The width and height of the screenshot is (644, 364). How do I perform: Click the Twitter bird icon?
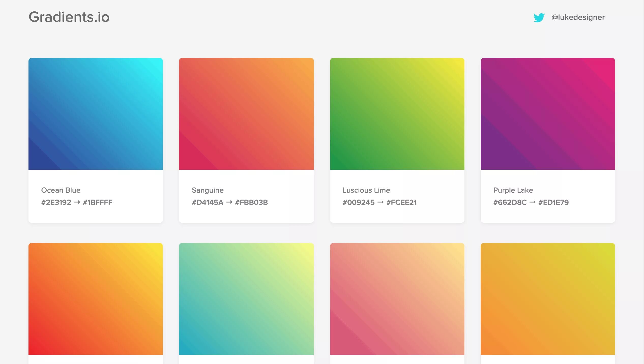[539, 18]
